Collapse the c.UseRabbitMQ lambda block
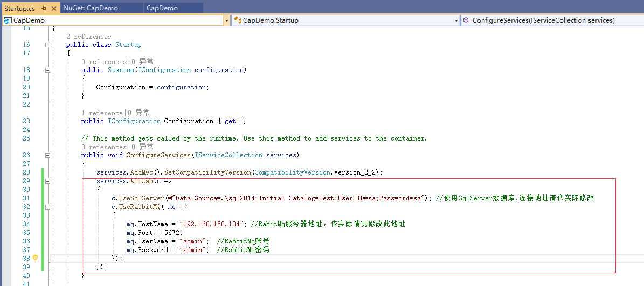 point(47,207)
